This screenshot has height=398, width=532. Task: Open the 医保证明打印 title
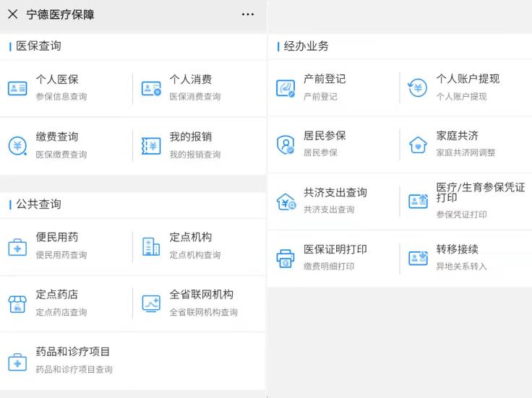coord(335,249)
